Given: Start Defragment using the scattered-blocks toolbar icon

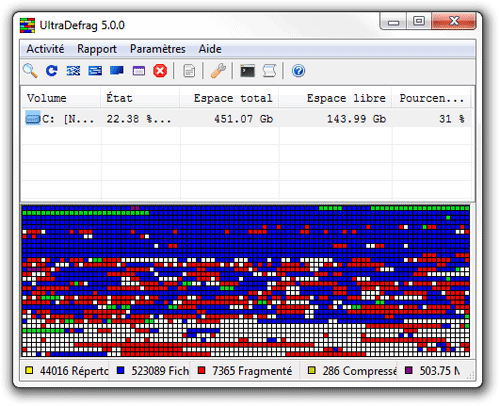Looking at the screenshot, I should coord(73,71).
